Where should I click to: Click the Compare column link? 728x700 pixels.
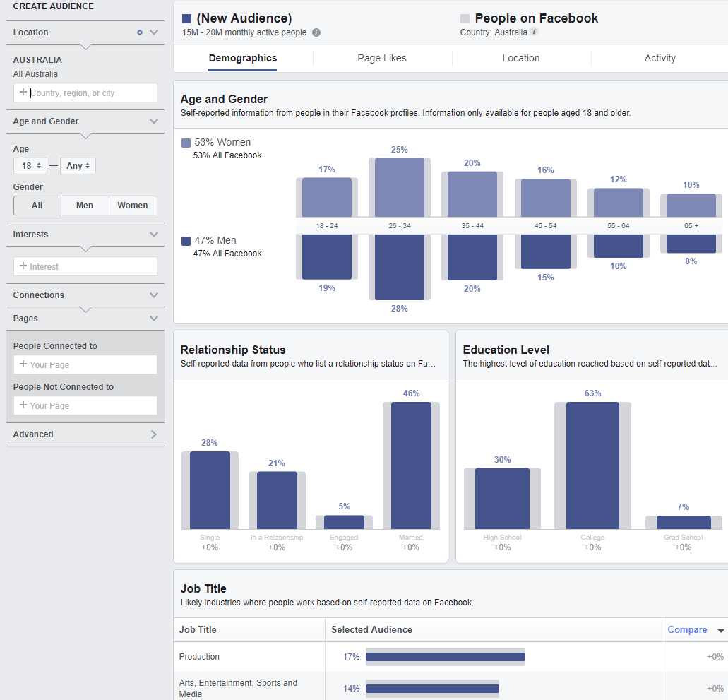point(687,630)
